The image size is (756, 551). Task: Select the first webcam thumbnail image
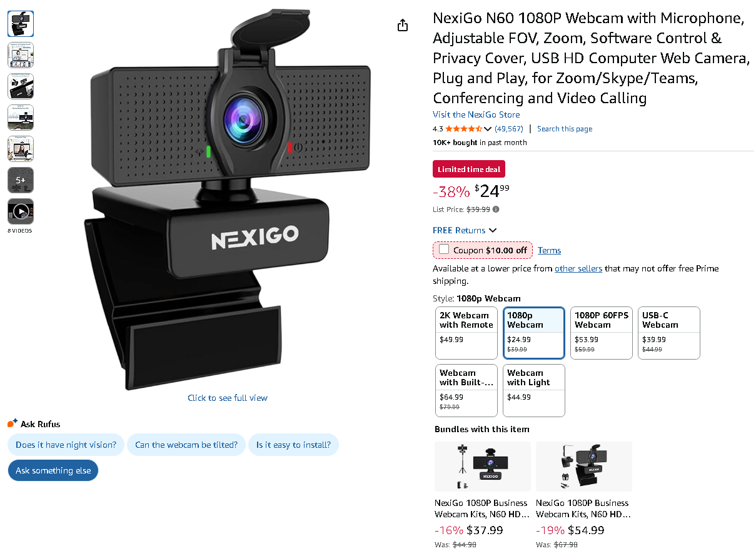pos(21,24)
